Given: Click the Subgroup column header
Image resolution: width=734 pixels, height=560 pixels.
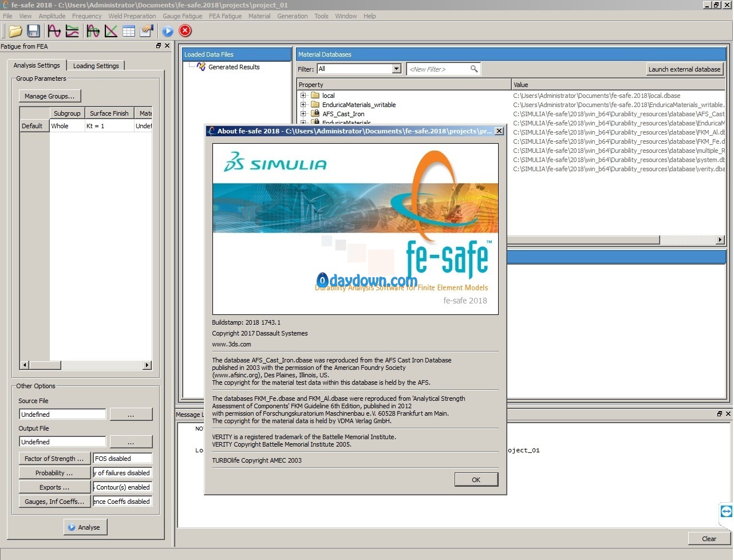Looking at the screenshot, I should pyautogui.click(x=67, y=113).
